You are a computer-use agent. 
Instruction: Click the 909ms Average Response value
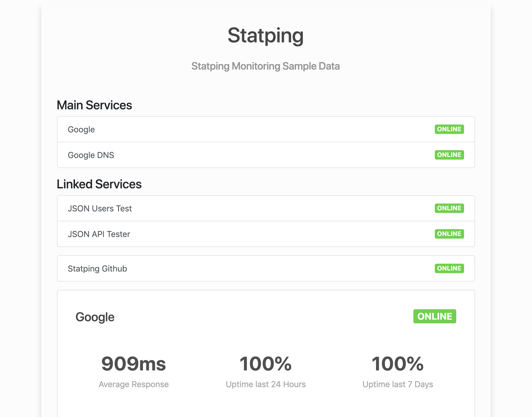[x=134, y=363]
